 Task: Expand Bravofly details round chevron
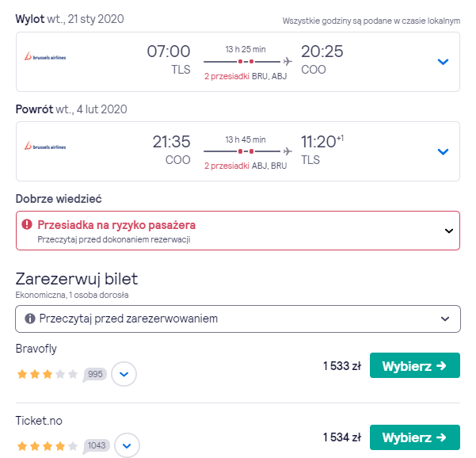(x=124, y=374)
